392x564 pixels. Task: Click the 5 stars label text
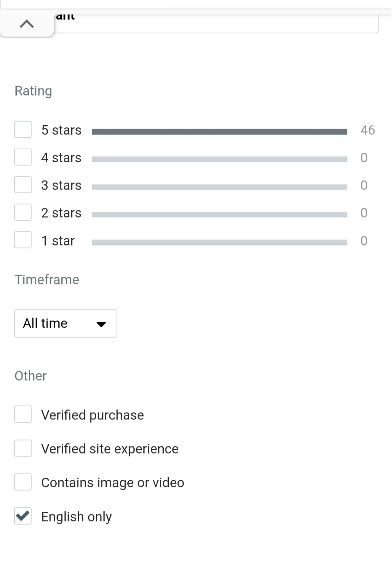[x=61, y=130]
